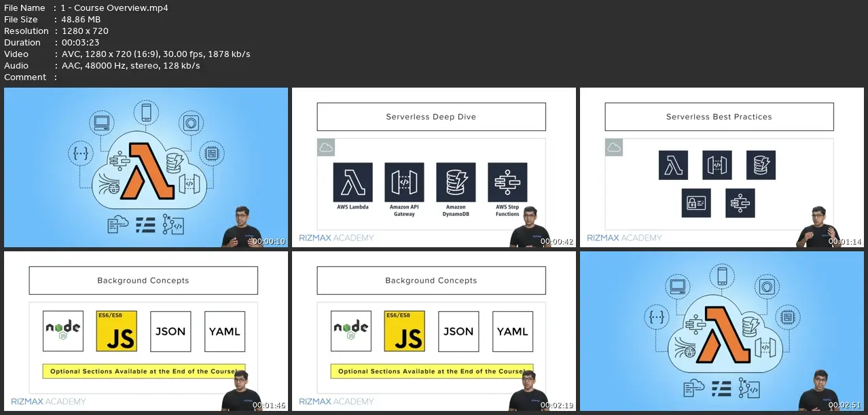Click the Amazon DynamoDB icon with label
Image resolution: width=868 pixels, height=415 pixels.
click(x=456, y=190)
